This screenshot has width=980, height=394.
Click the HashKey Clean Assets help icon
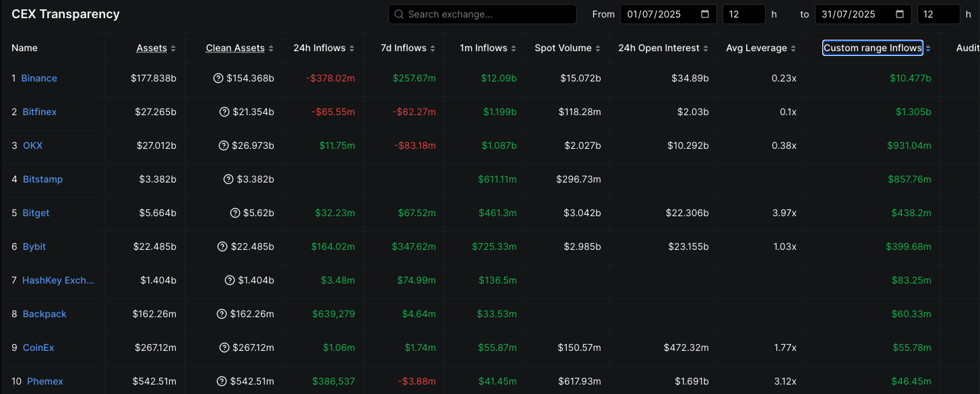pyautogui.click(x=229, y=280)
